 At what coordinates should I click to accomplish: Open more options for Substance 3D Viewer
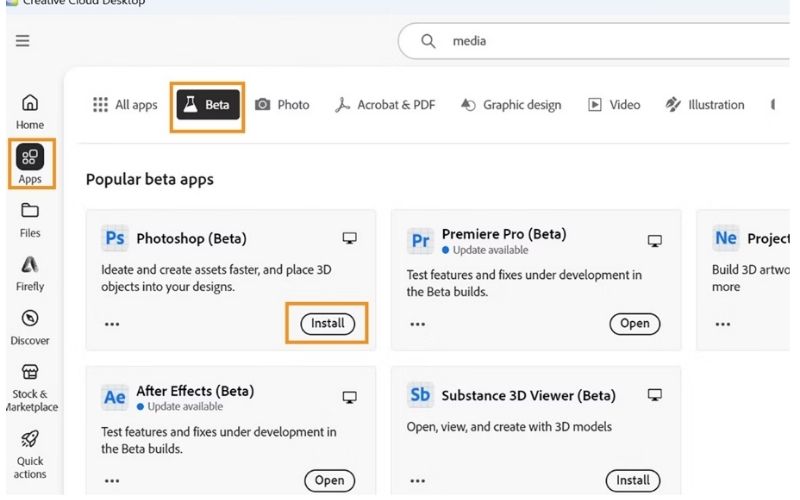[x=417, y=481]
